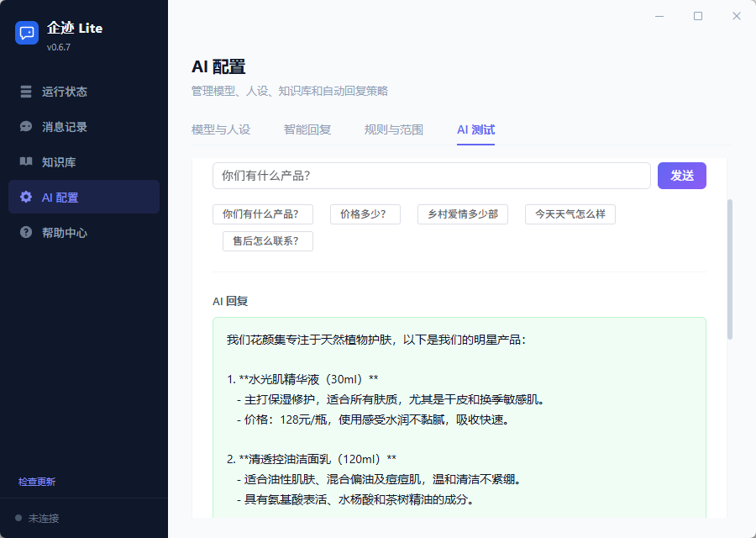Click the AI 配置 gear icon
756x538 pixels.
25,197
